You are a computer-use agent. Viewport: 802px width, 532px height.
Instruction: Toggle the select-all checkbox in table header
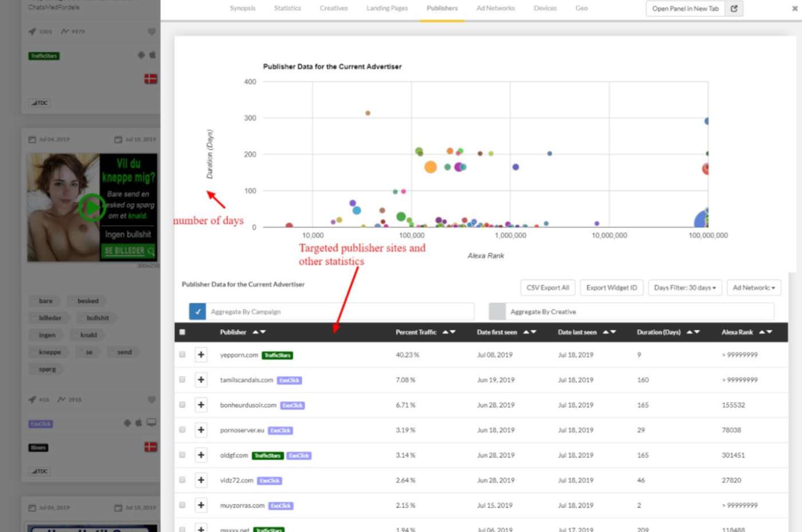[182, 332]
